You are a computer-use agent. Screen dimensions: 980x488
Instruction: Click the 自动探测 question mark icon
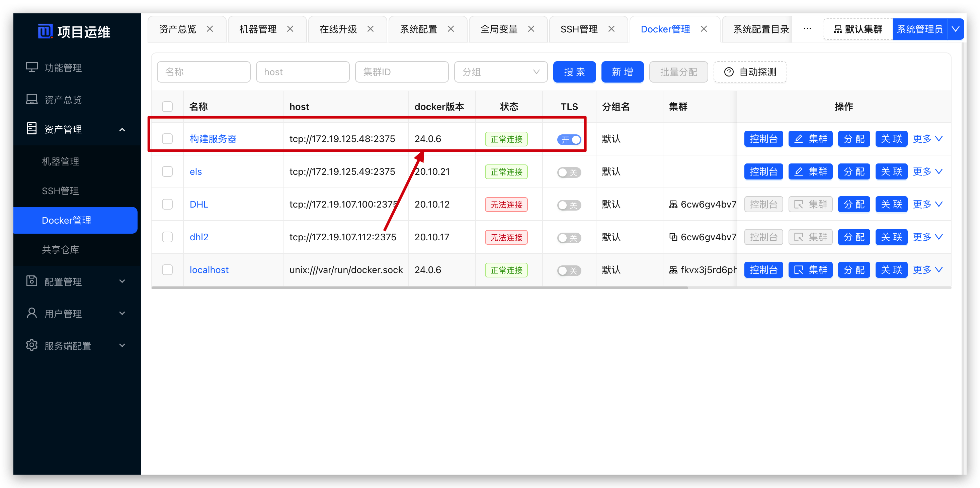(x=729, y=72)
